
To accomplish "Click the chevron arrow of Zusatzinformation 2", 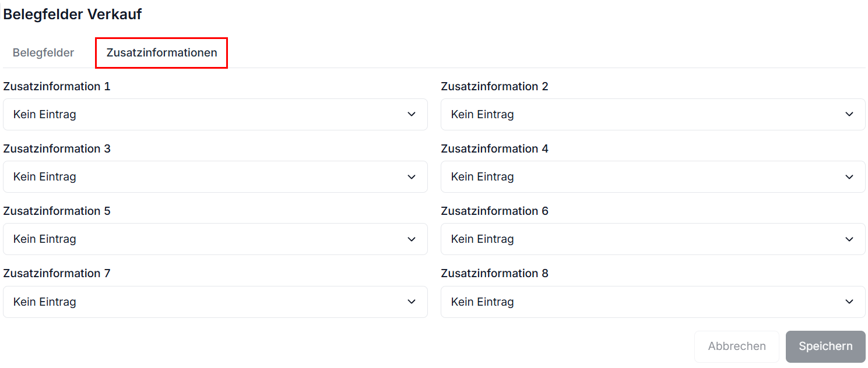I will [849, 114].
